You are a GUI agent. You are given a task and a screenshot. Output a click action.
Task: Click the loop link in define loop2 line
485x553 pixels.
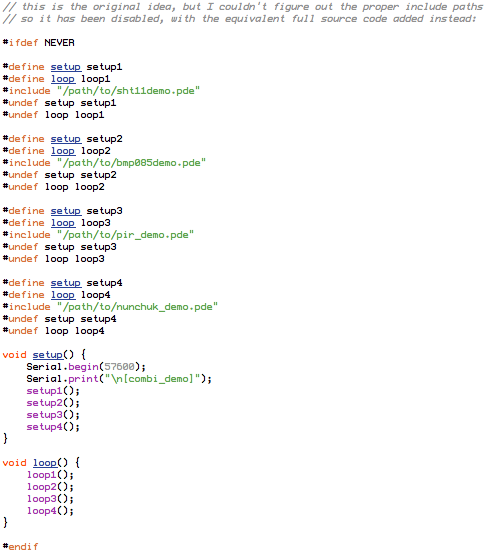[63, 151]
